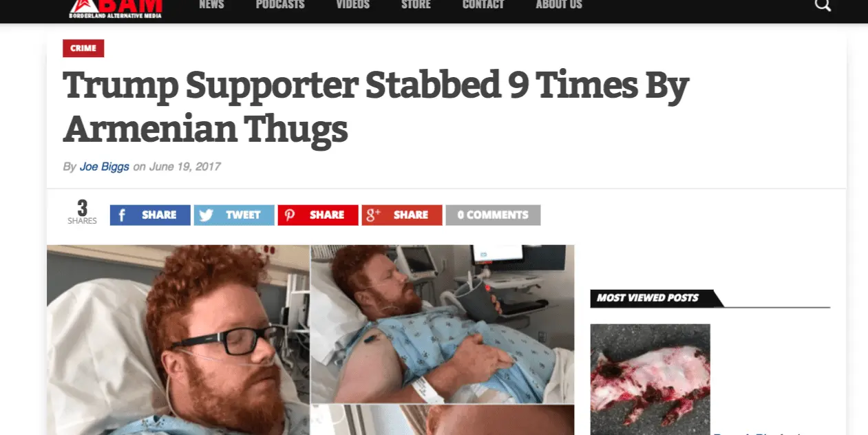Open the top-right hospital bed photo

click(x=443, y=323)
